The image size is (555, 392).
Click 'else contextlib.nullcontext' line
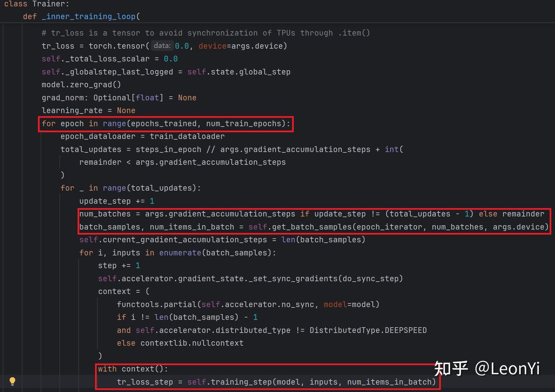tap(180, 343)
